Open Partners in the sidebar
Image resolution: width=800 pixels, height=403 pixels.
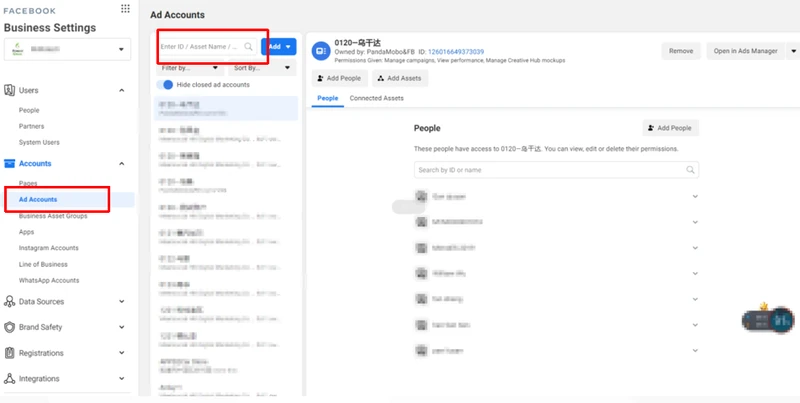point(32,127)
